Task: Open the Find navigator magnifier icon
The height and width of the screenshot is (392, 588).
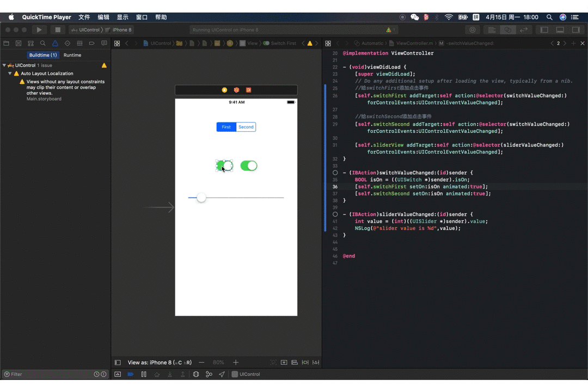Action: [43, 44]
